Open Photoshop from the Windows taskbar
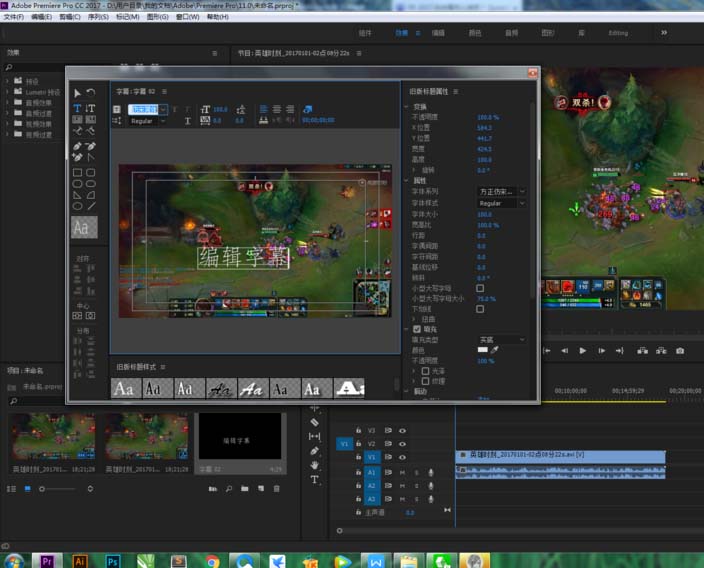Viewport: 704px width, 568px height. point(113,561)
